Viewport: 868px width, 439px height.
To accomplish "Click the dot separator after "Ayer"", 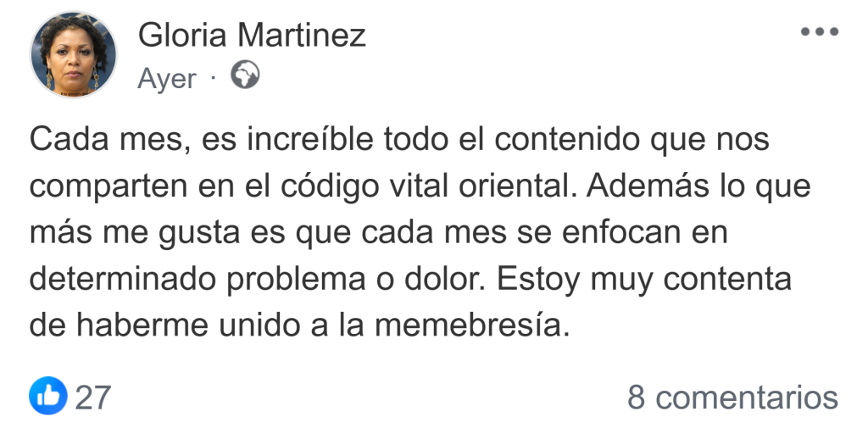I will click(x=213, y=78).
